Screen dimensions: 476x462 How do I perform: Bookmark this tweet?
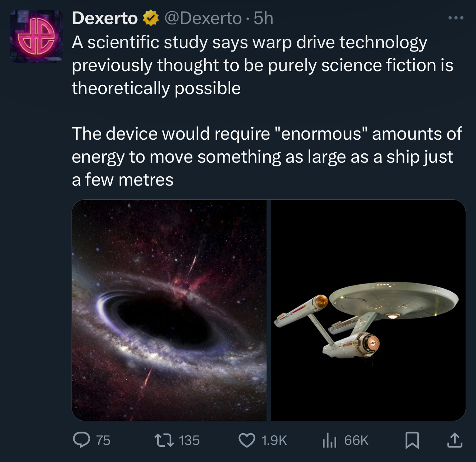(412, 440)
